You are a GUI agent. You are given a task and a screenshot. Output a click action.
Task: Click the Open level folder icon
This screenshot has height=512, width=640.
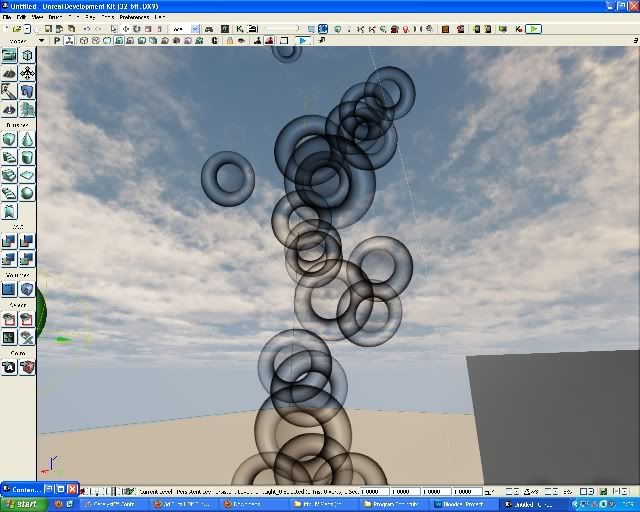point(17,29)
